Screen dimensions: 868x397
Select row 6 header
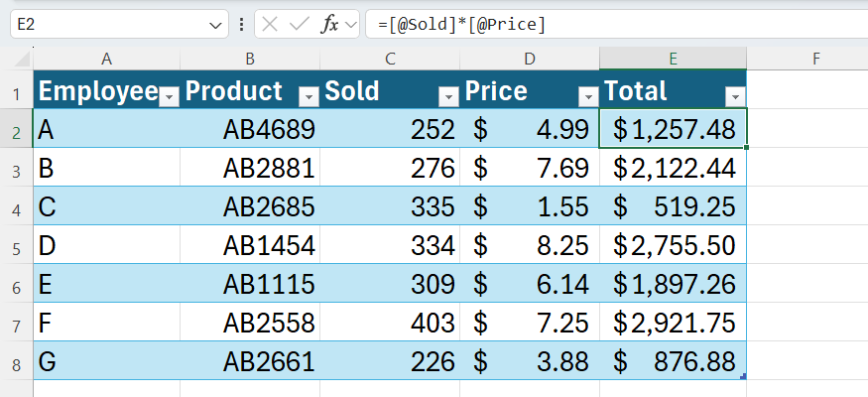coord(17,284)
